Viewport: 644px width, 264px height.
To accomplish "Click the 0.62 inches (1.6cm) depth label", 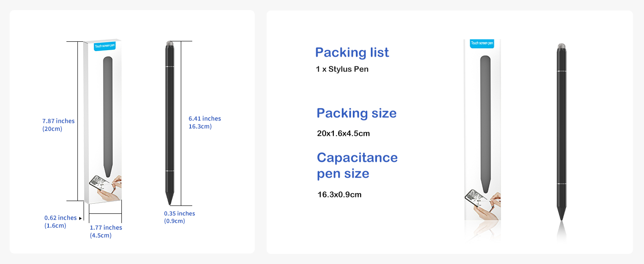I will coord(61,222).
